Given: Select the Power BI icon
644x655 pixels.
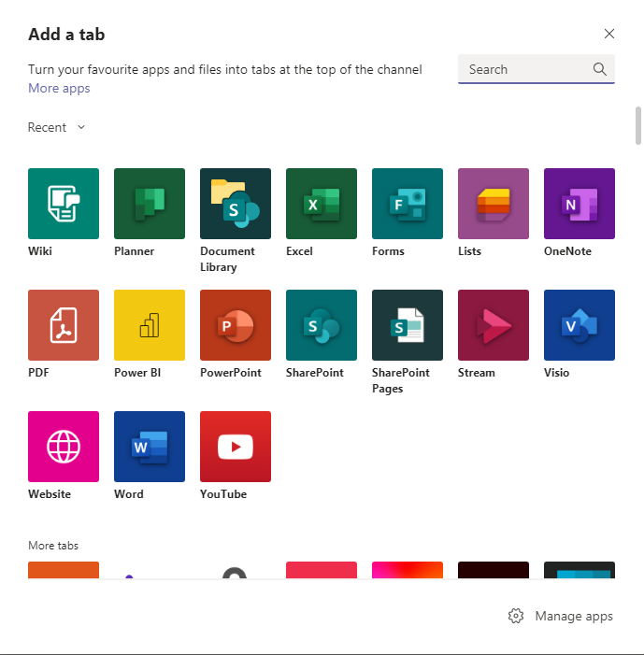Looking at the screenshot, I should tap(150, 325).
